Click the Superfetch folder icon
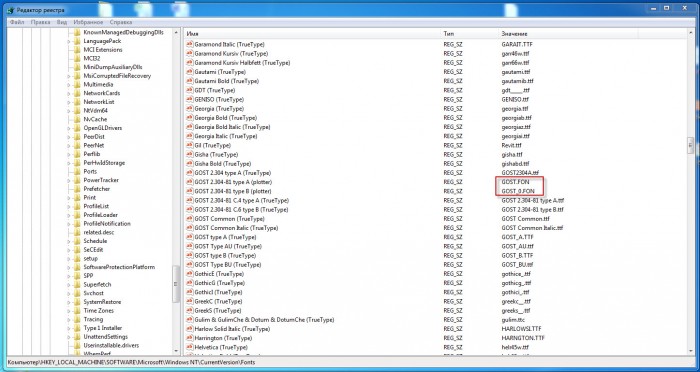Image resolution: width=700 pixels, height=372 pixels. click(x=77, y=284)
